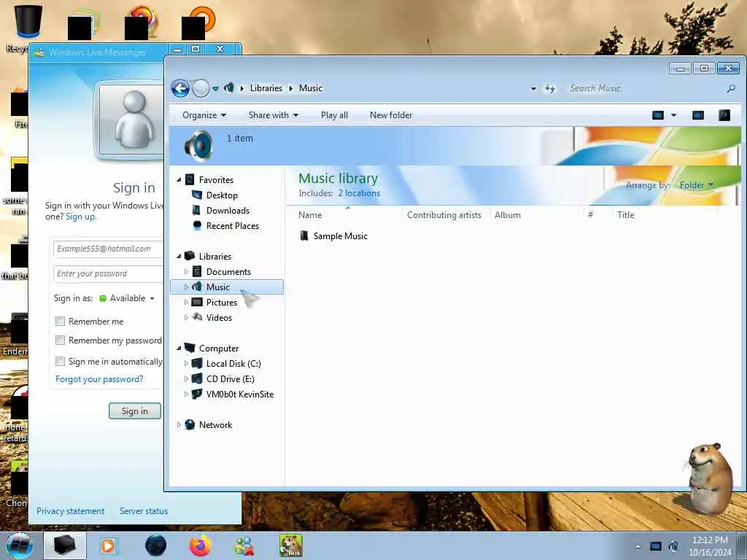Click Forgot your password link

pyautogui.click(x=99, y=379)
